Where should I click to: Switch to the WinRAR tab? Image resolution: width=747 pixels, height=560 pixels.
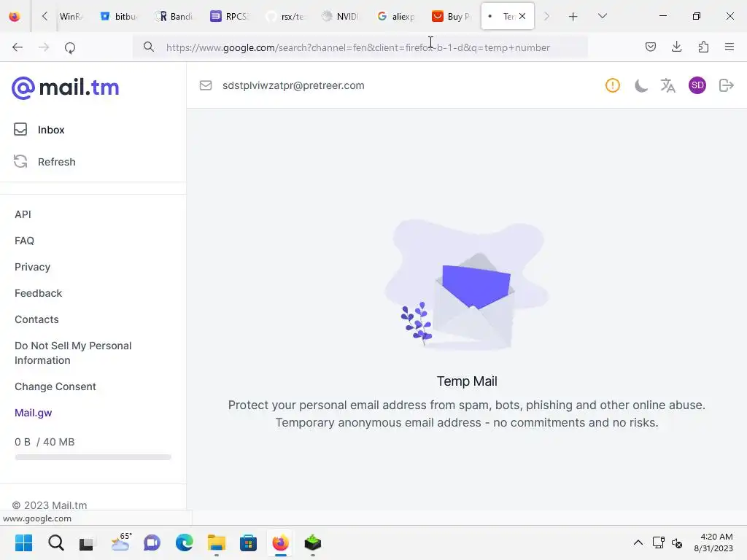[71, 16]
